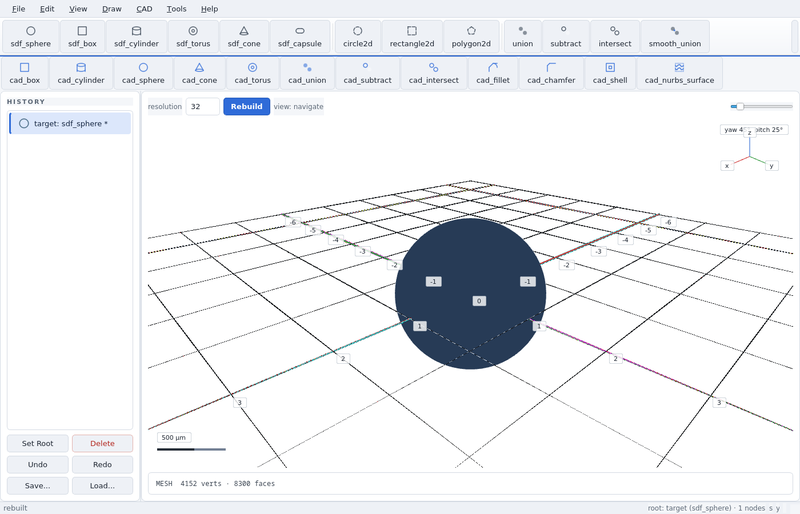Delete the selected history node
The width and height of the screenshot is (800, 514).
pos(102,443)
